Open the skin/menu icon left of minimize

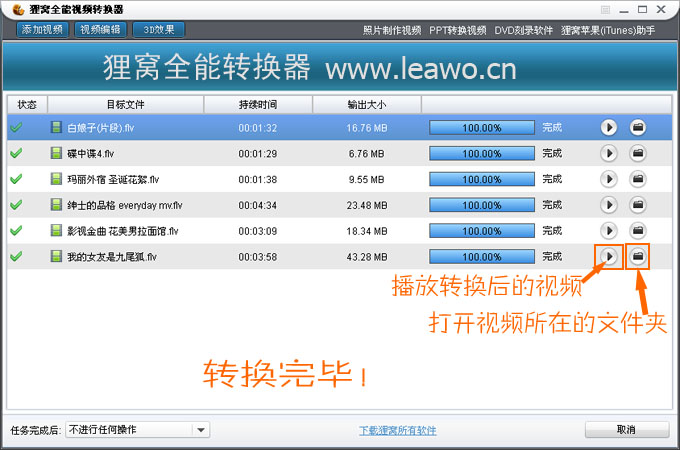click(605, 10)
